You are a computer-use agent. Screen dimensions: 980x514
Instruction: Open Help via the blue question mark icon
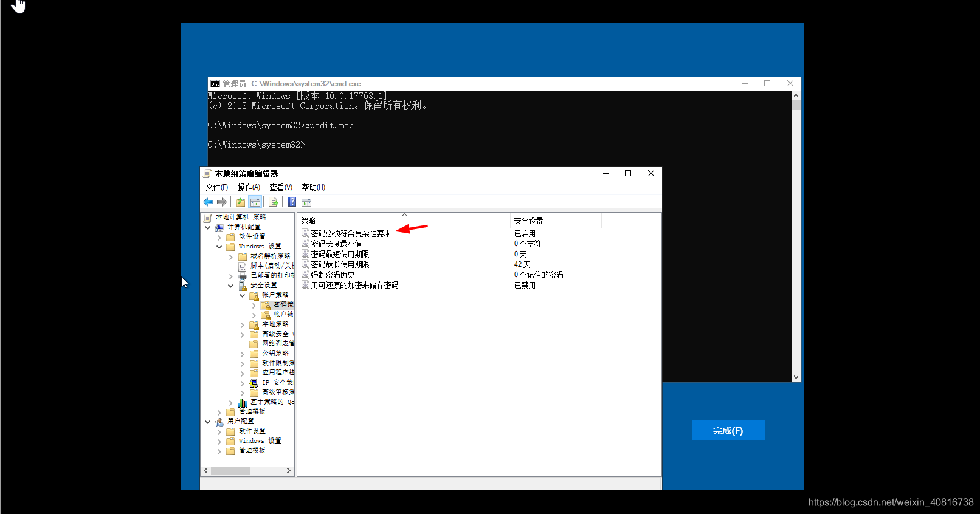click(292, 202)
